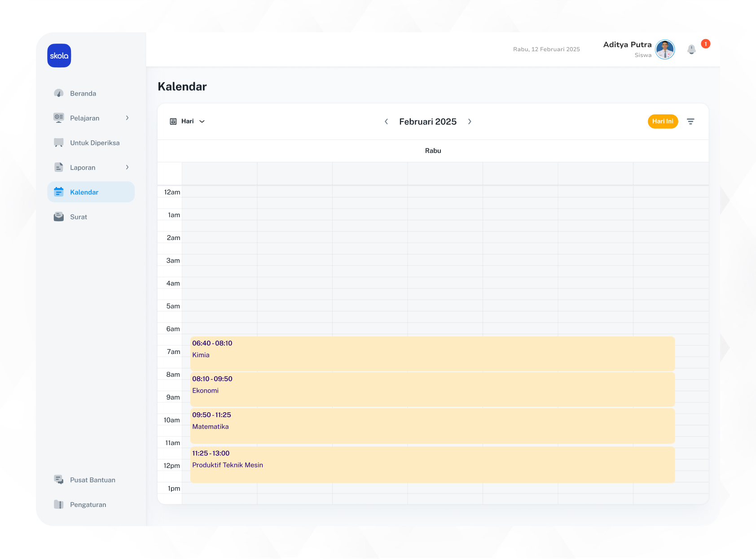Open the Kimia 06:40 class event
756x559 pixels.
[432, 354]
